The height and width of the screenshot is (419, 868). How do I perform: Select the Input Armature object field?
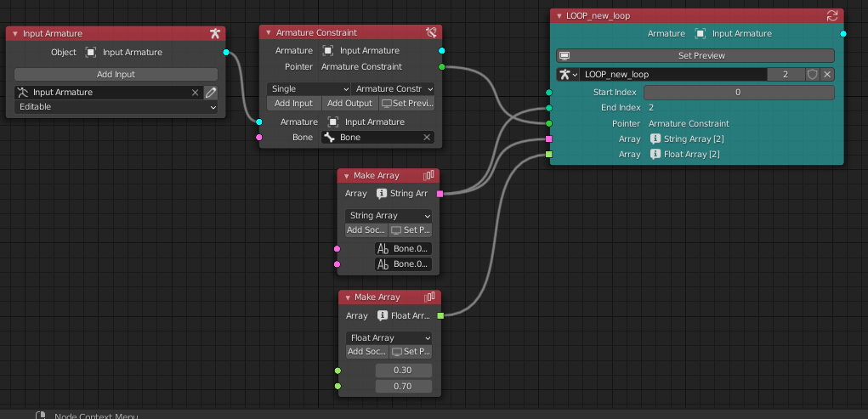[102, 93]
